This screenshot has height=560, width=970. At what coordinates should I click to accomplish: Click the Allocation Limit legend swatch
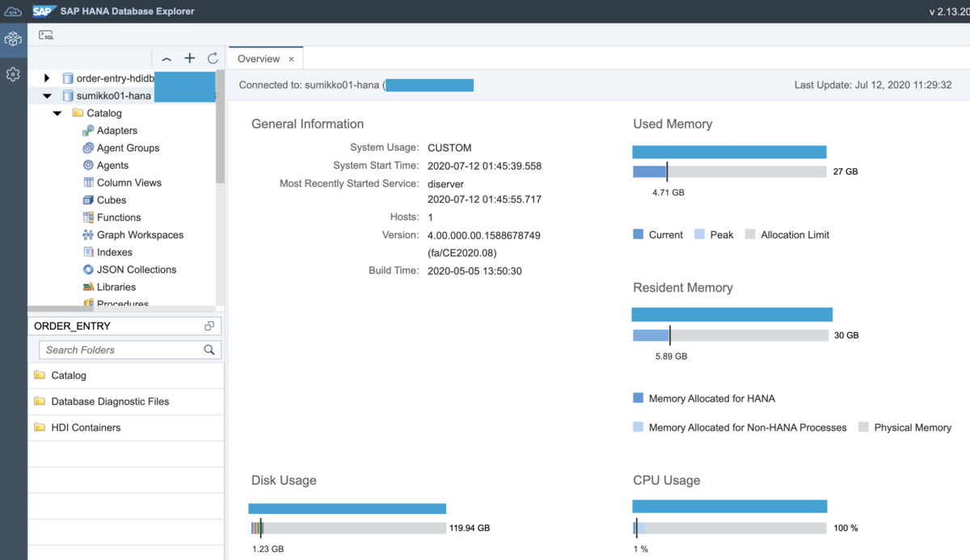(750, 234)
